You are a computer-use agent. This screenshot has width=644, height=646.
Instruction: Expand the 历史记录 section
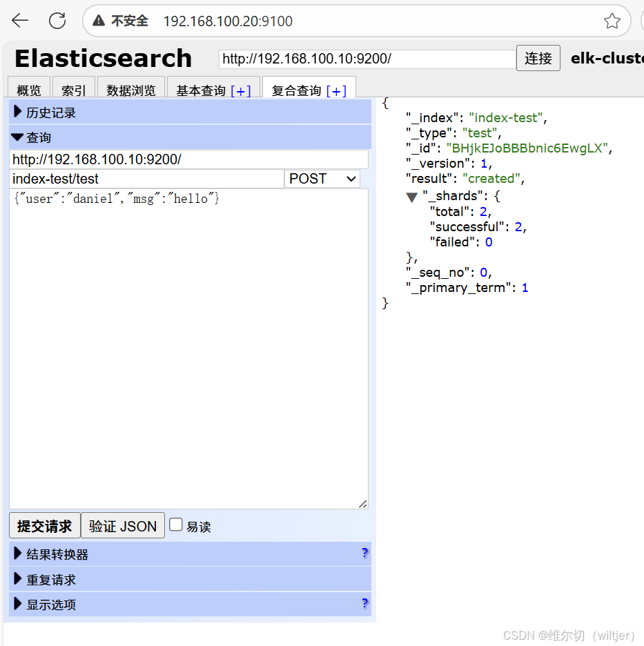pyautogui.click(x=190, y=112)
